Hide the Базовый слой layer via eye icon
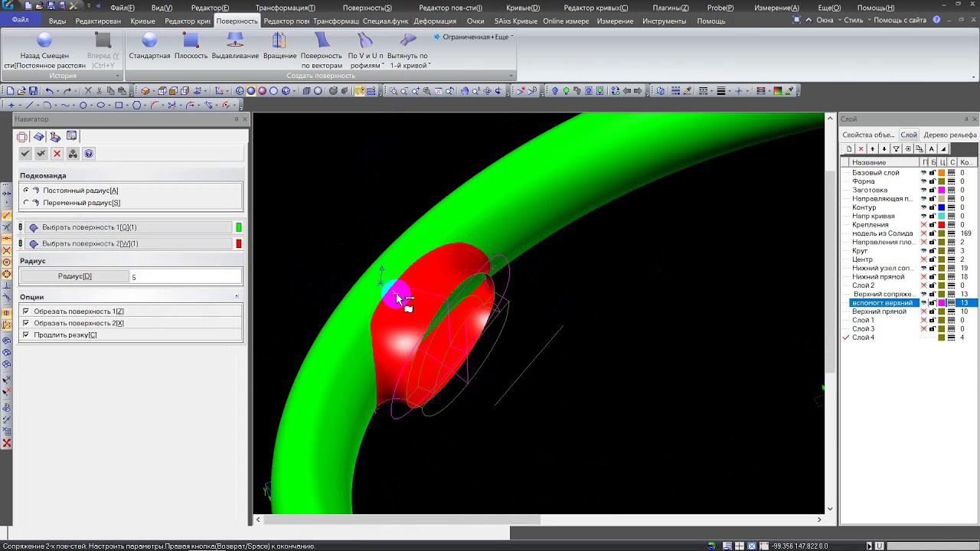Viewport: 980px width, 551px height. tap(924, 173)
